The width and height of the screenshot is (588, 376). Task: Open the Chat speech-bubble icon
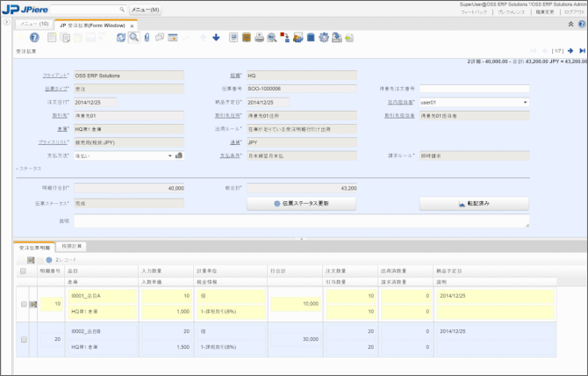click(160, 38)
